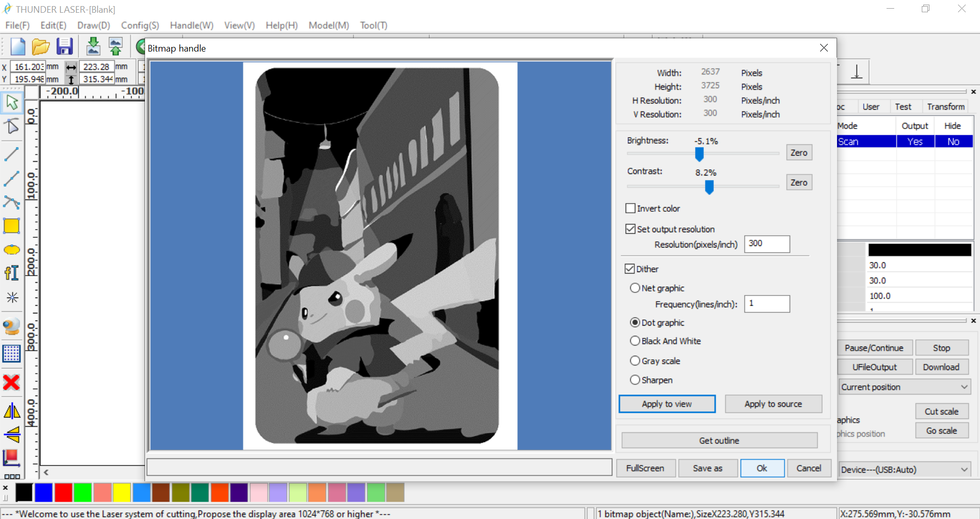This screenshot has height=519, width=980.
Task: Click the Get outline button
Action: (x=719, y=440)
